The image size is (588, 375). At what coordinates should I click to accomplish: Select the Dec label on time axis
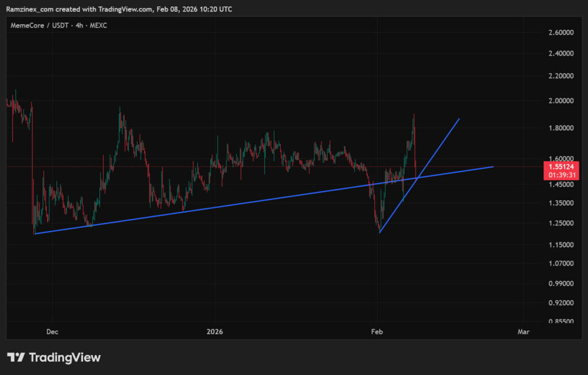pos(52,331)
